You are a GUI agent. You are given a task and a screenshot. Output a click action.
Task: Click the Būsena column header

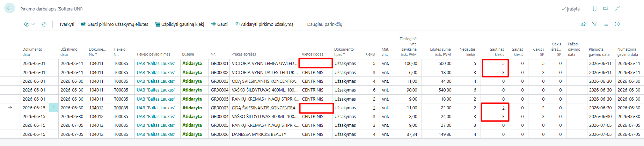pos(188,54)
